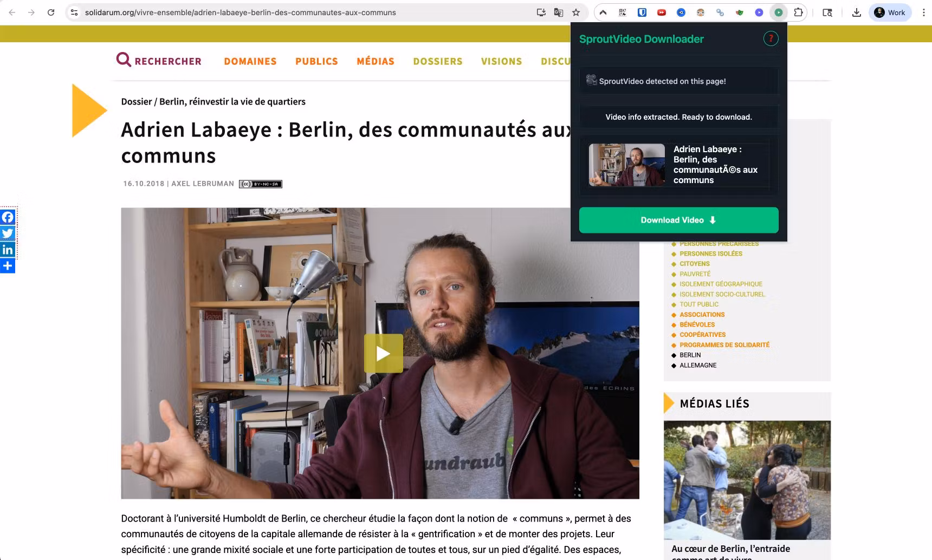932x560 pixels.
Task: Open the Work profile switcher
Action: (x=890, y=12)
